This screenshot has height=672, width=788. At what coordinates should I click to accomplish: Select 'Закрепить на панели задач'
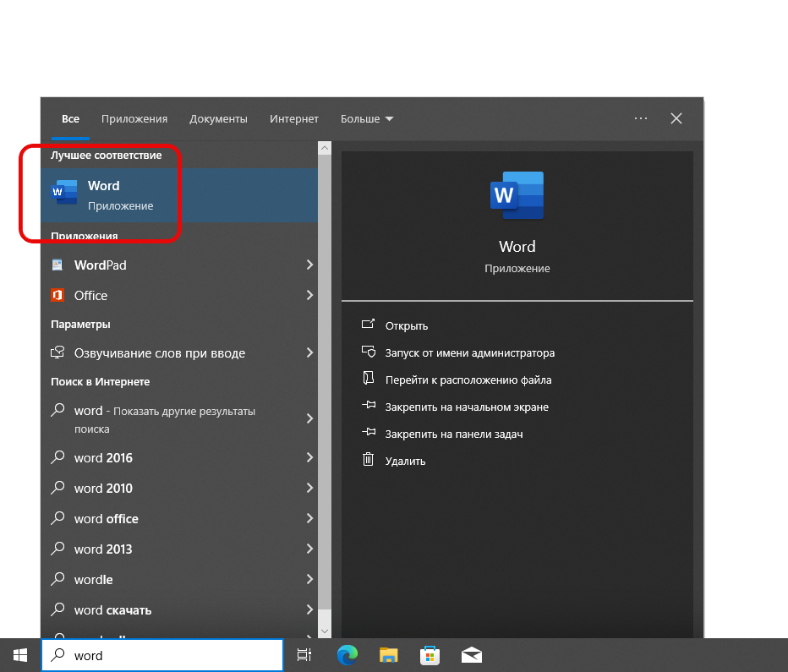click(x=453, y=434)
